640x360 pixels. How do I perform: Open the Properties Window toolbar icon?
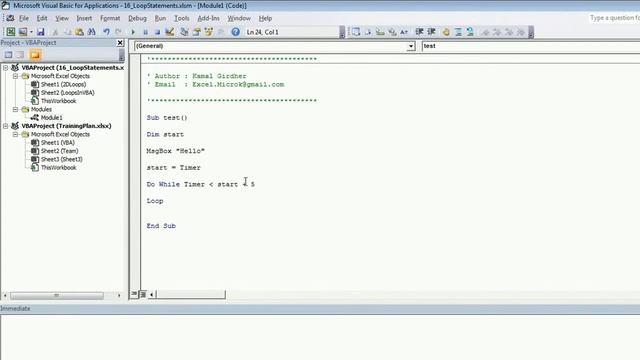(196, 32)
